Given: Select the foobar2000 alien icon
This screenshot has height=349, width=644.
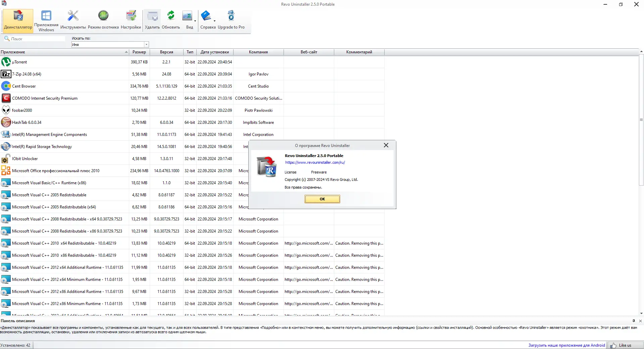Looking at the screenshot, I should click(6, 110).
